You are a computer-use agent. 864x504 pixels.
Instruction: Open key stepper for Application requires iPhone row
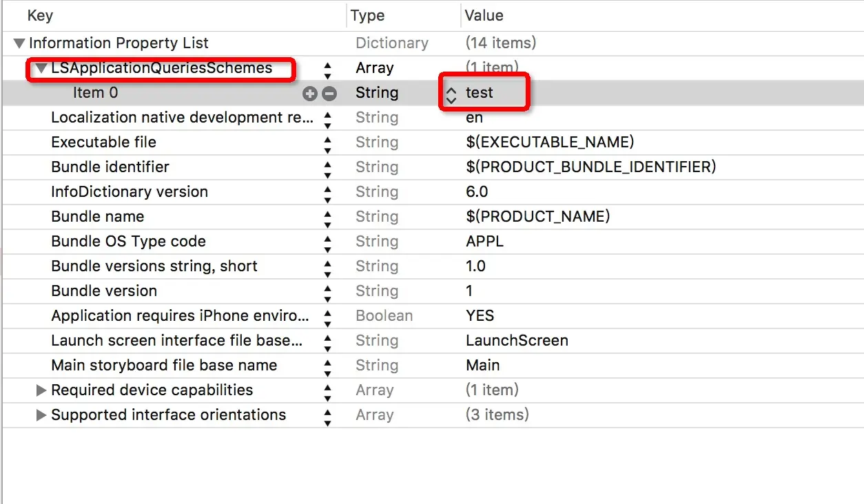click(328, 317)
